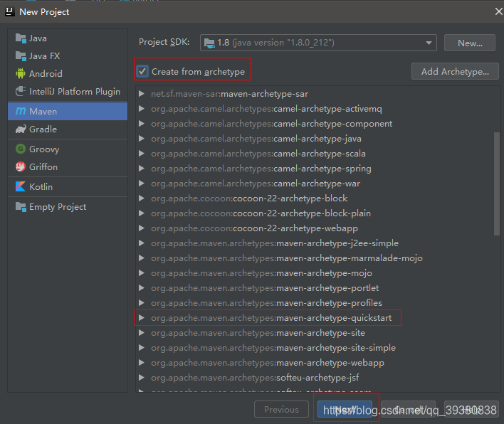The height and width of the screenshot is (424, 504).
Task: Click the New... SDK button
Action: point(470,43)
